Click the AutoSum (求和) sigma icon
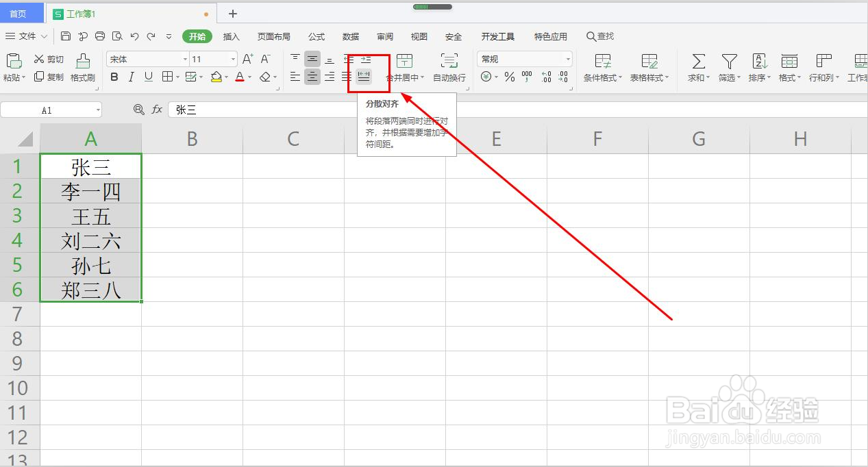The image size is (868, 467). pyautogui.click(x=698, y=61)
